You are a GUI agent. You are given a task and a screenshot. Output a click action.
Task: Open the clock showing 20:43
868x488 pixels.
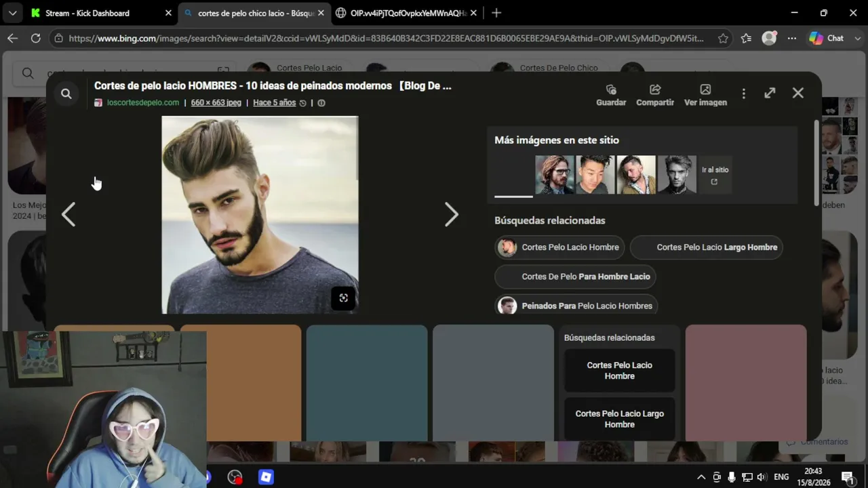click(813, 476)
